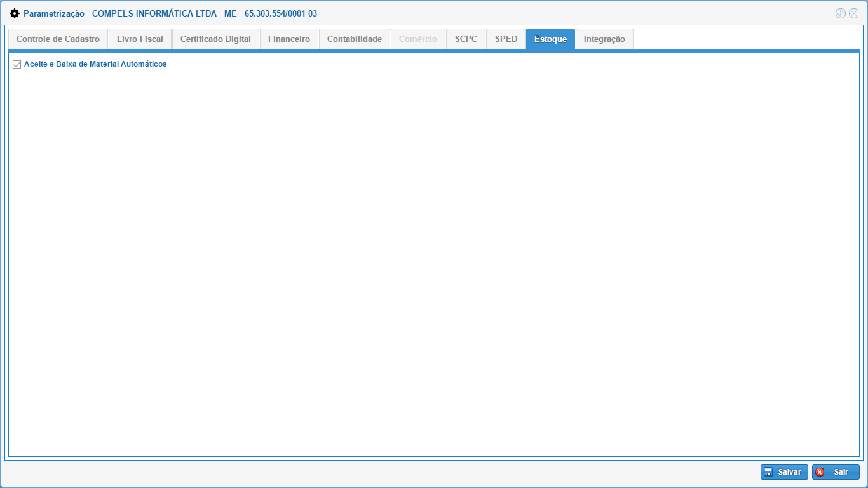This screenshot has width=868, height=488.
Task: Click the Salvar button
Action: (784, 472)
